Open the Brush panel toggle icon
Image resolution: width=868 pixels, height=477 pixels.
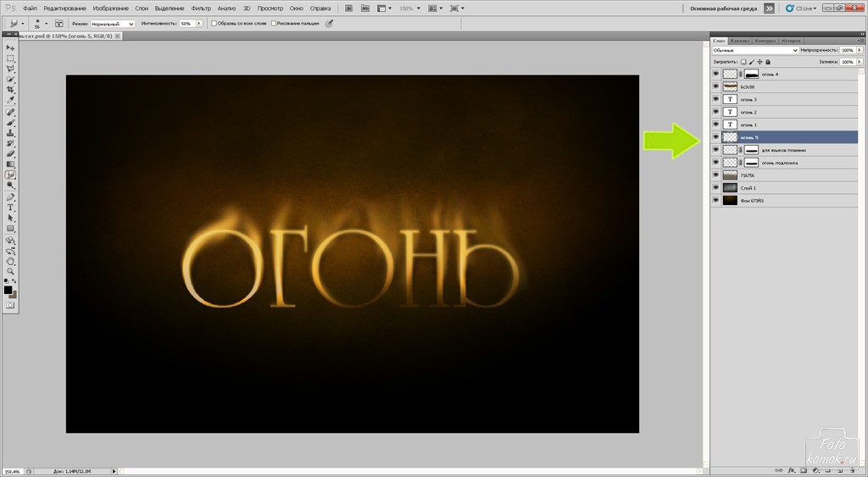tap(58, 24)
